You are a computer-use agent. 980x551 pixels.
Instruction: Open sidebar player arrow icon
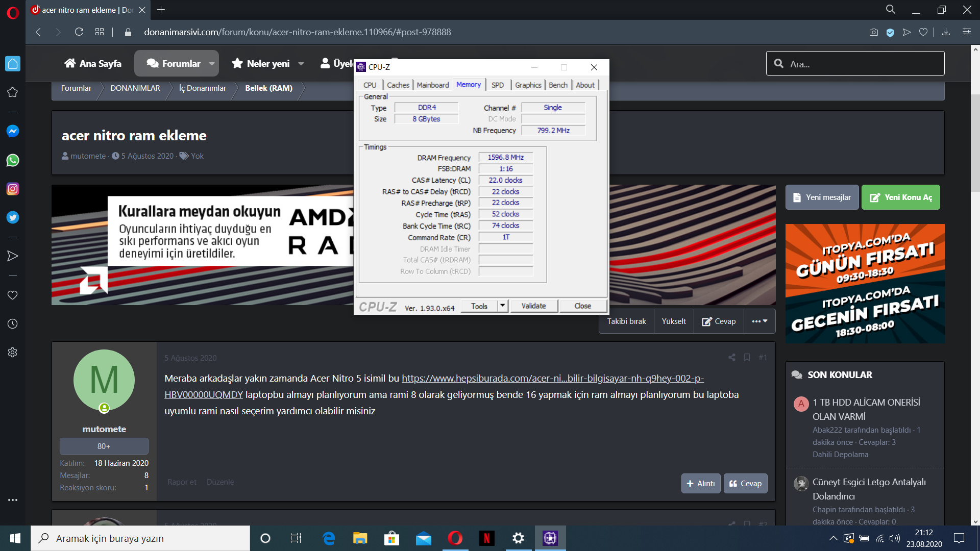[x=13, y=256]
